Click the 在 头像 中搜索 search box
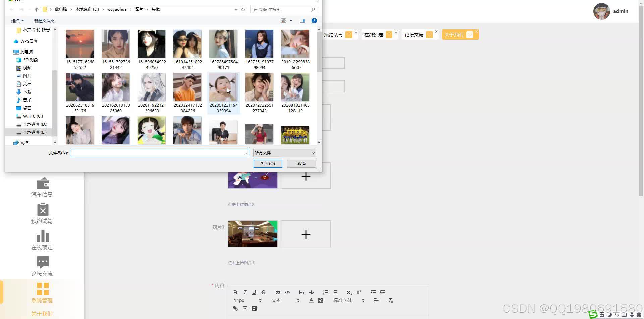644x319 pixels. [x=284, y=9]
